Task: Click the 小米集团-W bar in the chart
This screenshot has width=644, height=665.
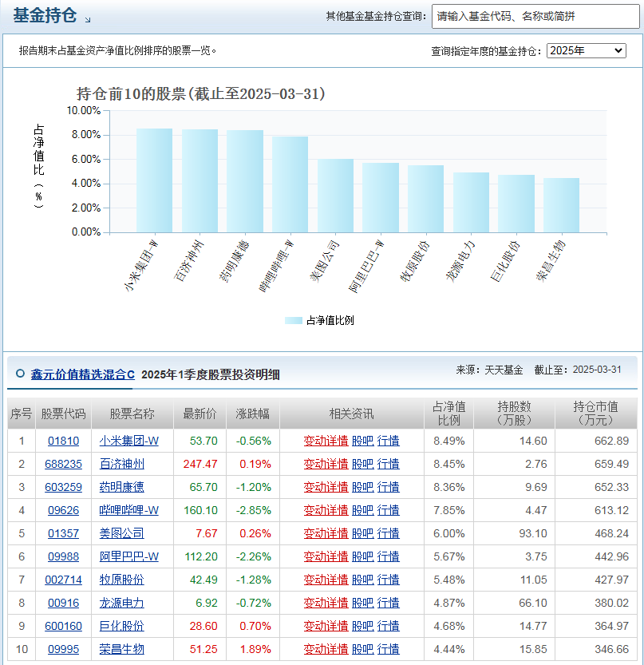Action: coord(154,180)
